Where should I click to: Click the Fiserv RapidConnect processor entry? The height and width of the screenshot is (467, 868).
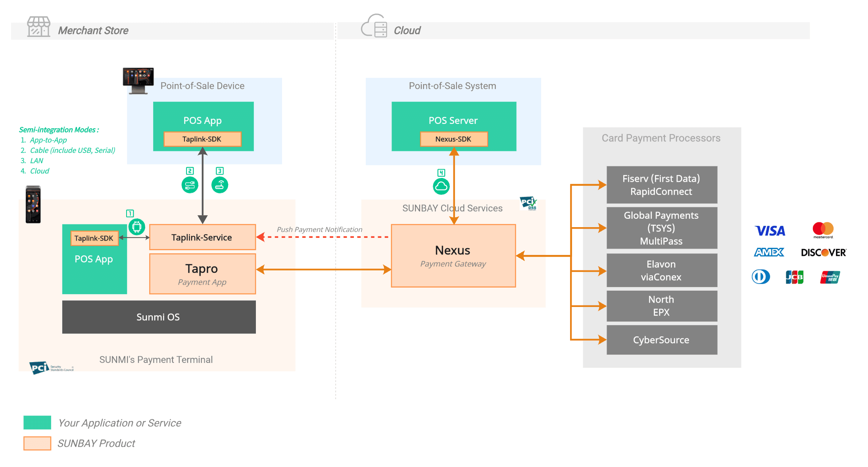pos(662,185)
